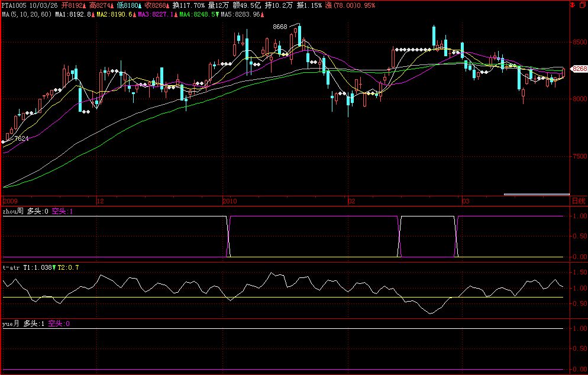Click the yue月 空头:0 value

59,324
